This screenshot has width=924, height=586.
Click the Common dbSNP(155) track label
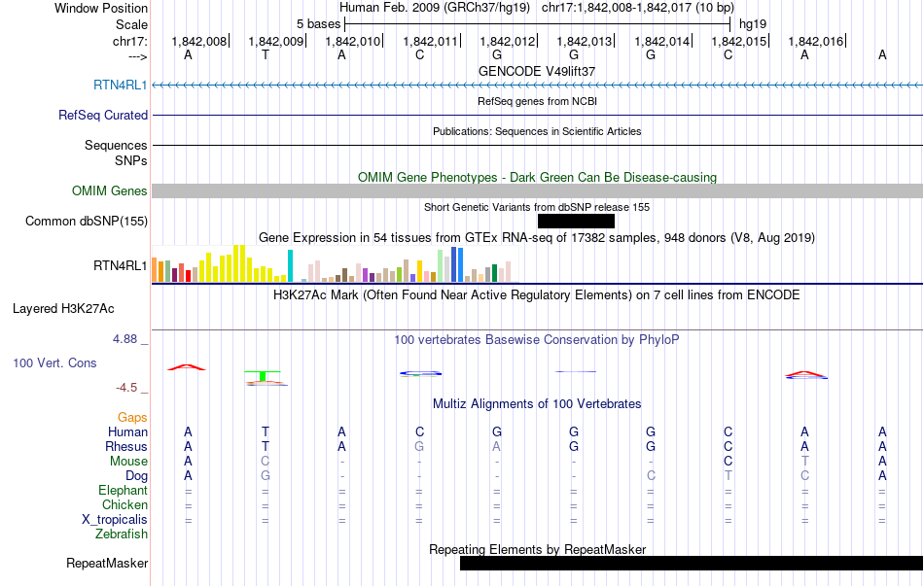[x=87, y=221]
